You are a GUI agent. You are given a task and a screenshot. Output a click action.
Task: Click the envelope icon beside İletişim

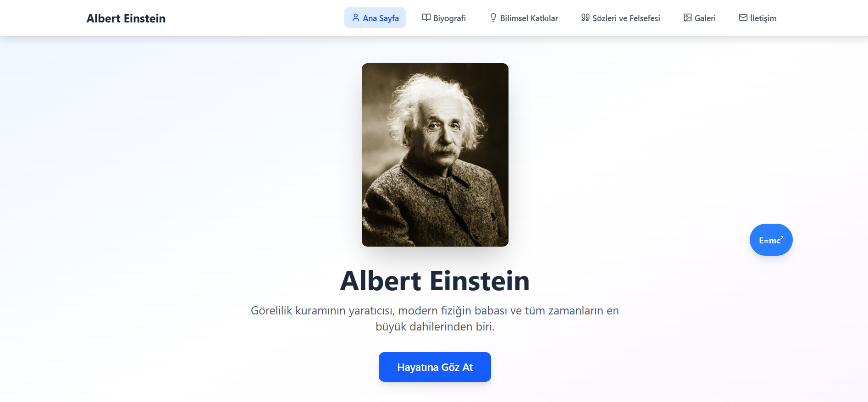(x=743, y=18)
